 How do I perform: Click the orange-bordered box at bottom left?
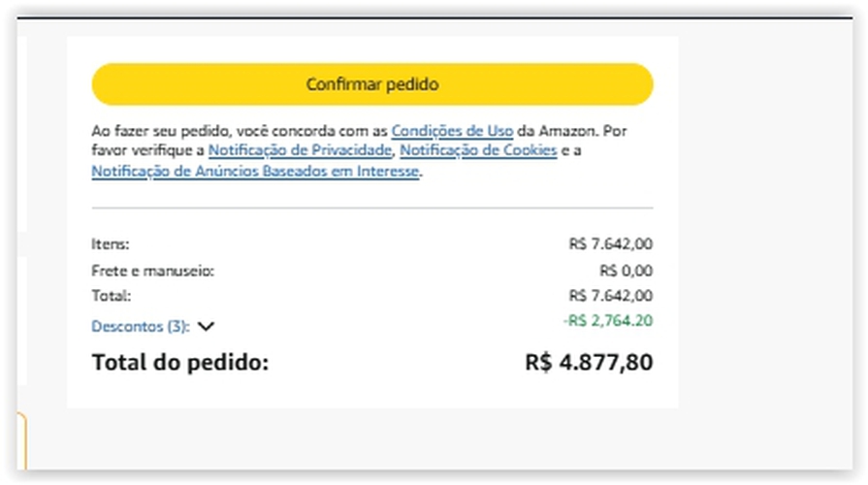(21, 441)
